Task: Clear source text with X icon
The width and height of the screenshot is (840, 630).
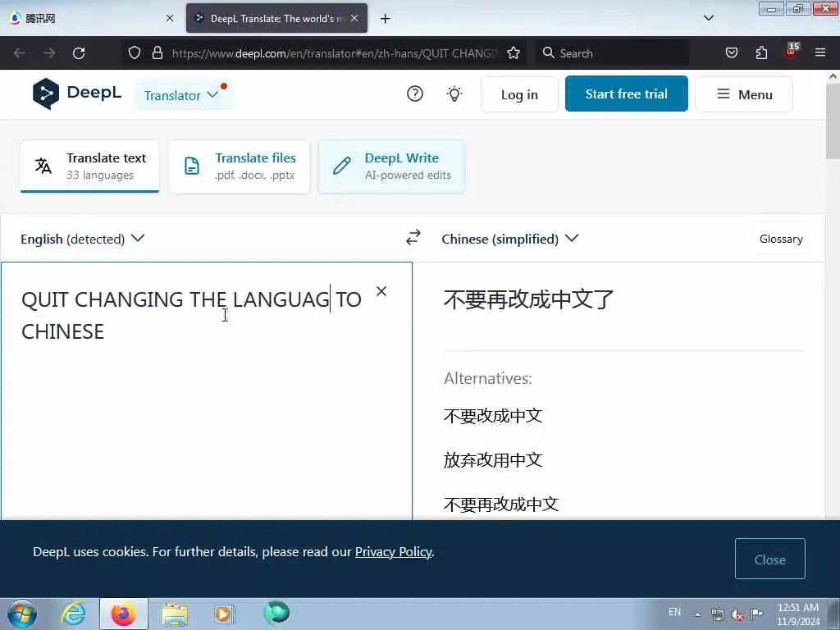Action: point(381,291)
